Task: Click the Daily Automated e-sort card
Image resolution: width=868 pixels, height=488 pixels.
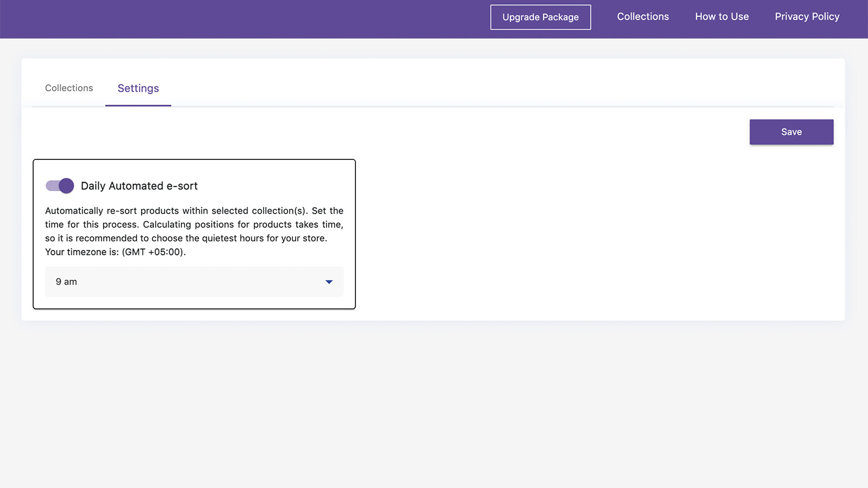Action: click(194, 233)
